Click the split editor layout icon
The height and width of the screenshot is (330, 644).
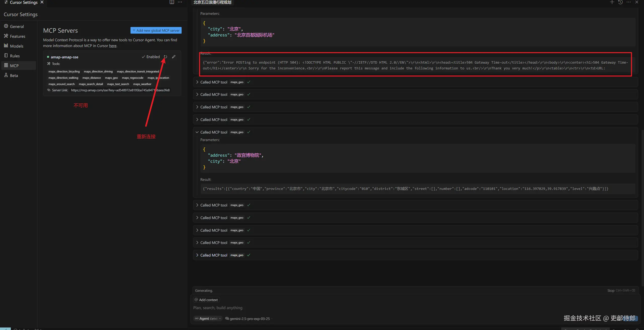pos(172,2)
